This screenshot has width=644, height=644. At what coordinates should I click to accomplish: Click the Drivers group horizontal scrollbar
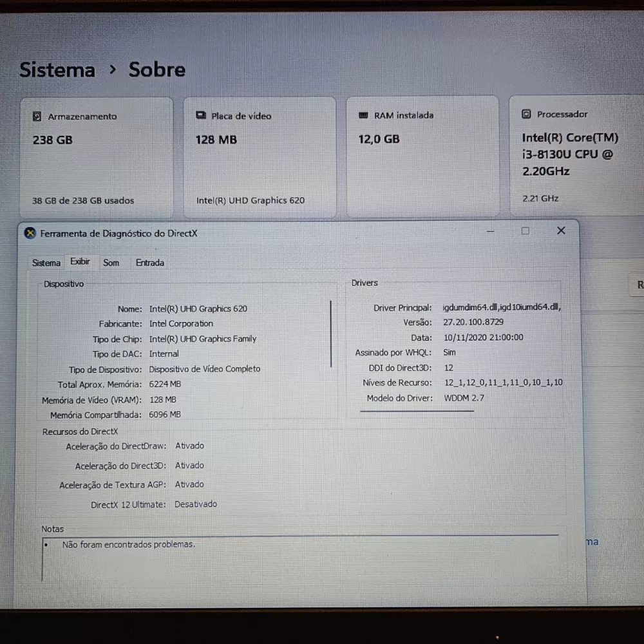(x=417, y=410)
